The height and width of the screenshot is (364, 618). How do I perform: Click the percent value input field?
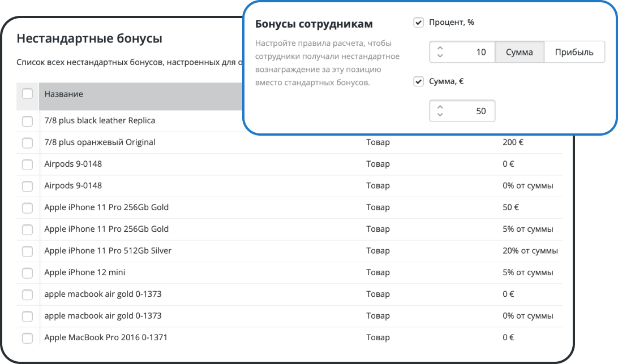[x=470, y=52]
